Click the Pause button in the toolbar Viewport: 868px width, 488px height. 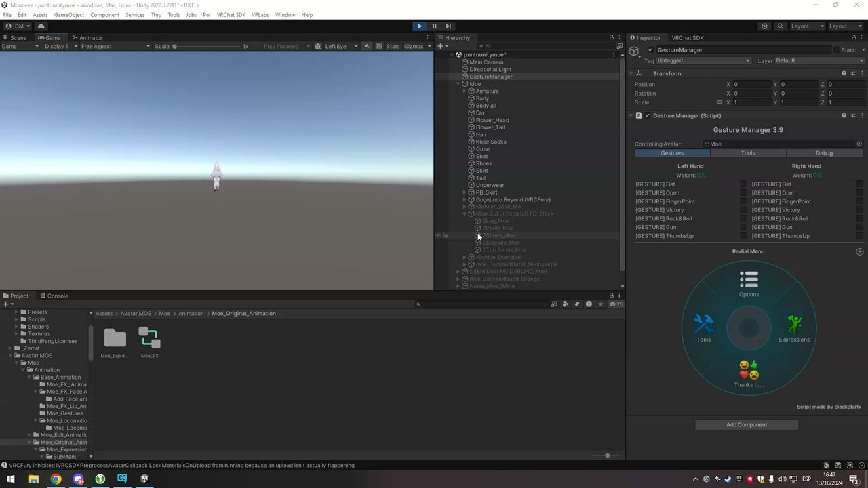coord(434,26)
